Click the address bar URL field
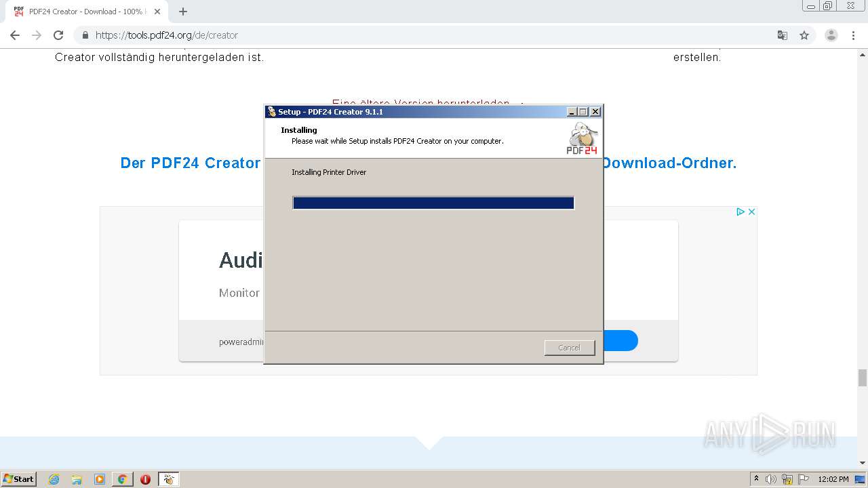 click(434, 35)
